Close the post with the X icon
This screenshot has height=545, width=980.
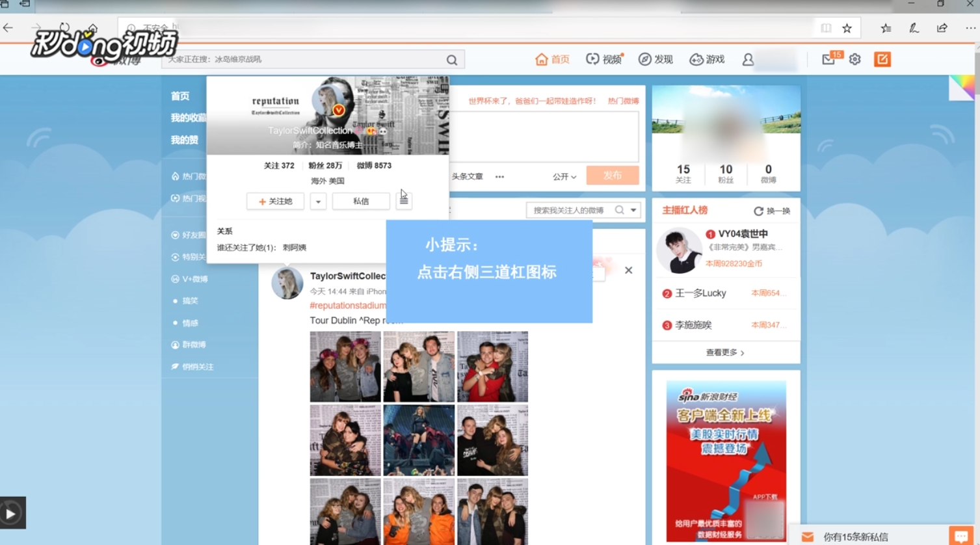(x=628, y=271)
